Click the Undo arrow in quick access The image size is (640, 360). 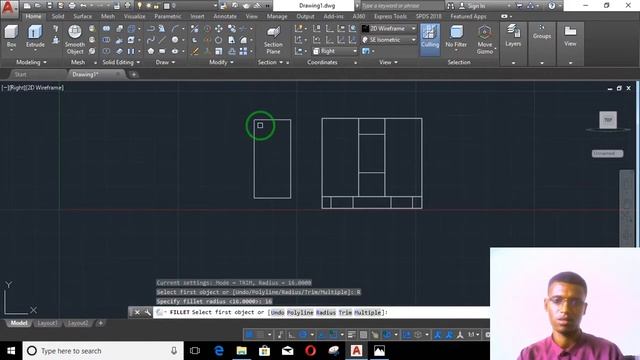83,6
